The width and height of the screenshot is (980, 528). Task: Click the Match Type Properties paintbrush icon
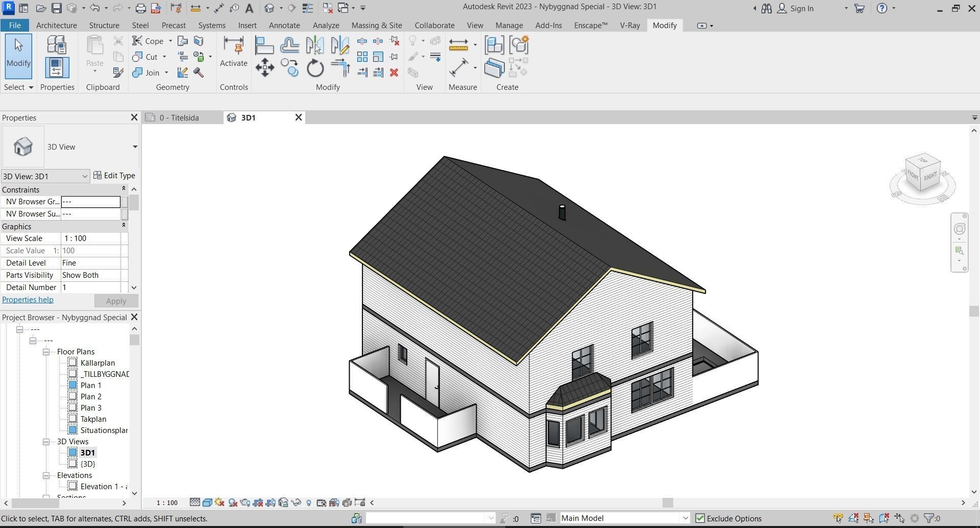click(118, 73)
